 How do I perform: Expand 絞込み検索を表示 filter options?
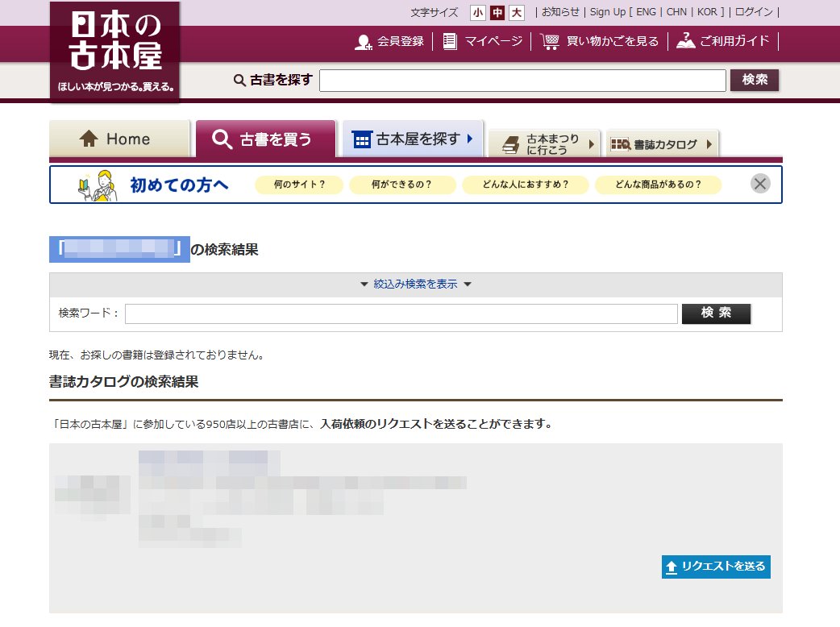pos(415,284)
